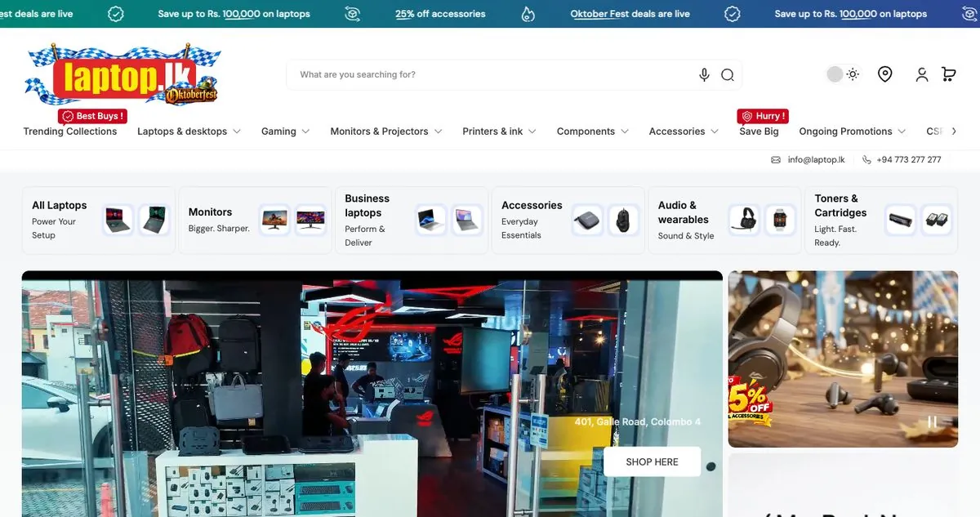This screenshot has height=517, width=980.
Task: Open the shopping cart icon
Action: (x=948, y=74)
